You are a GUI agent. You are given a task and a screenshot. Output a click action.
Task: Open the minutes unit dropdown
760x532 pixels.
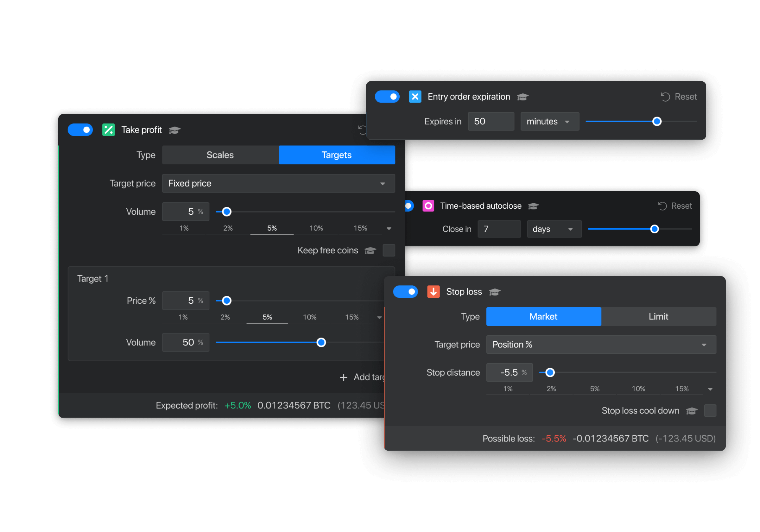pos(549,122)
